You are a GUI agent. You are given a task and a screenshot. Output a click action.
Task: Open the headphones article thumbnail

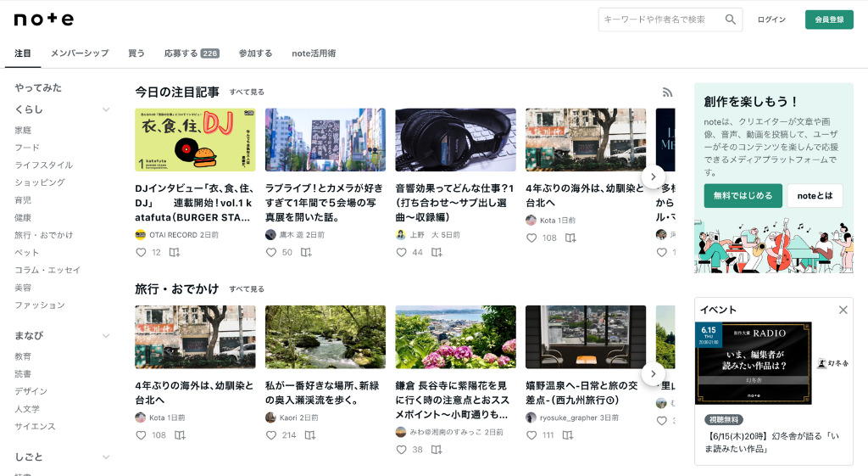(x=455, y=140)
